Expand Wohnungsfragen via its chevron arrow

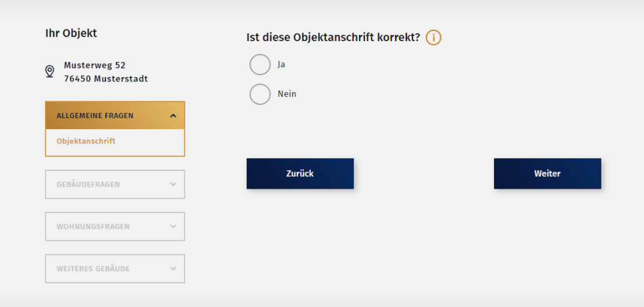[x=173, y=226]
